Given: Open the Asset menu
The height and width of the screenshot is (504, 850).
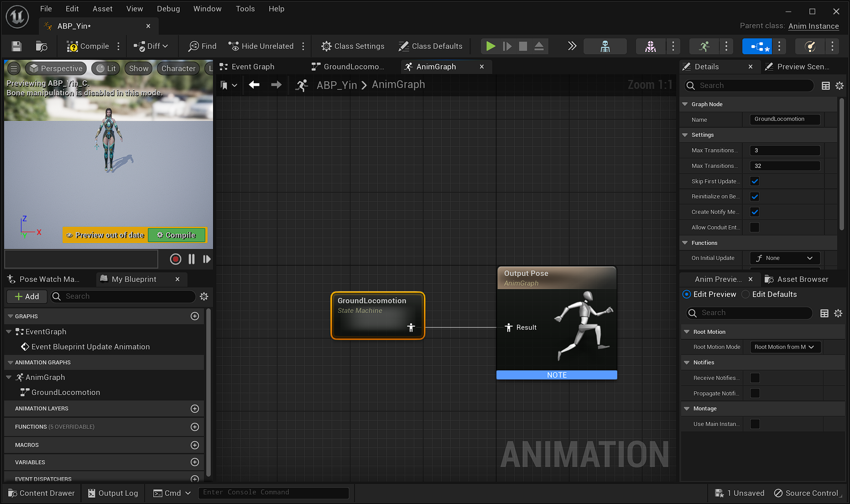Looking at the screenshot, I should (x=103, y=9).
